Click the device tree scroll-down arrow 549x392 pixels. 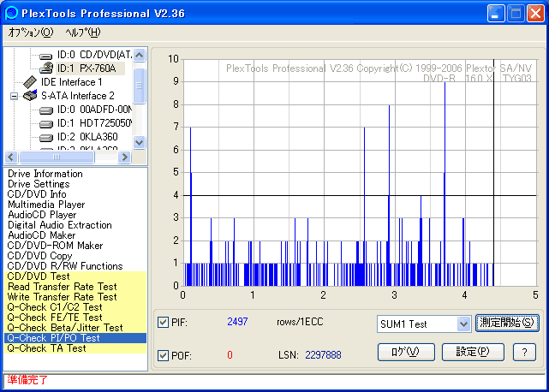[140, 142]
